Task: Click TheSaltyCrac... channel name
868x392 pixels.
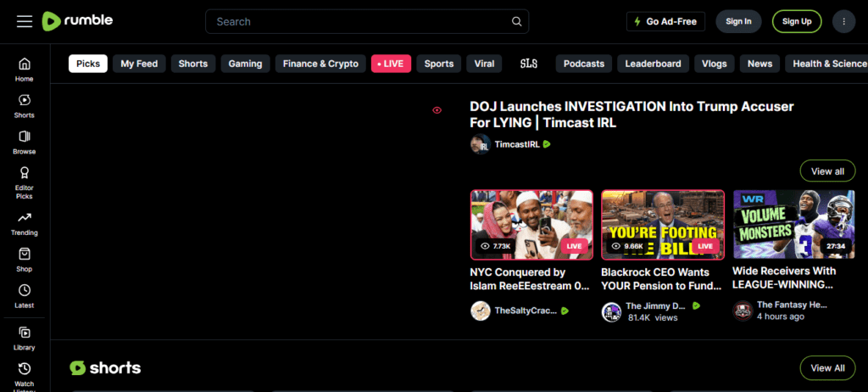Action: tap(526, 311)
